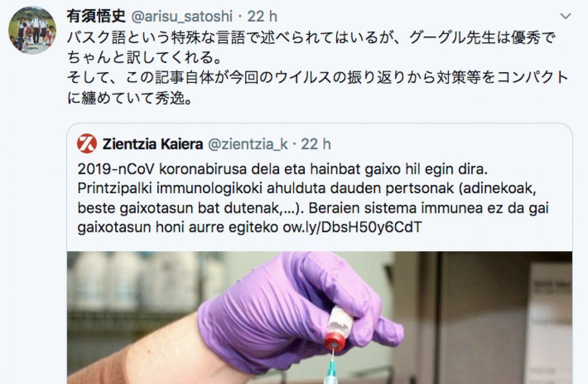This screenshot has height=384, width=588.
Task: Open Zientzia Kaiera account name
Action: click(x=152, y=144)
